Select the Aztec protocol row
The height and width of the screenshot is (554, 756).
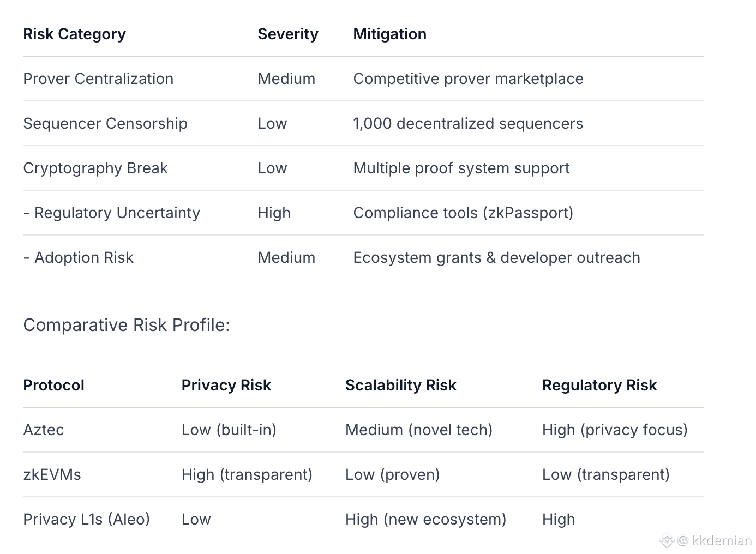[x=44, y=430]
